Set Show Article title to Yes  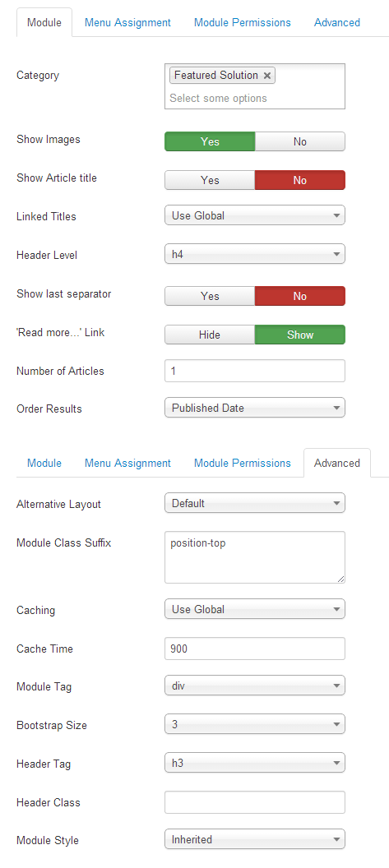click(x=210, y=181)
